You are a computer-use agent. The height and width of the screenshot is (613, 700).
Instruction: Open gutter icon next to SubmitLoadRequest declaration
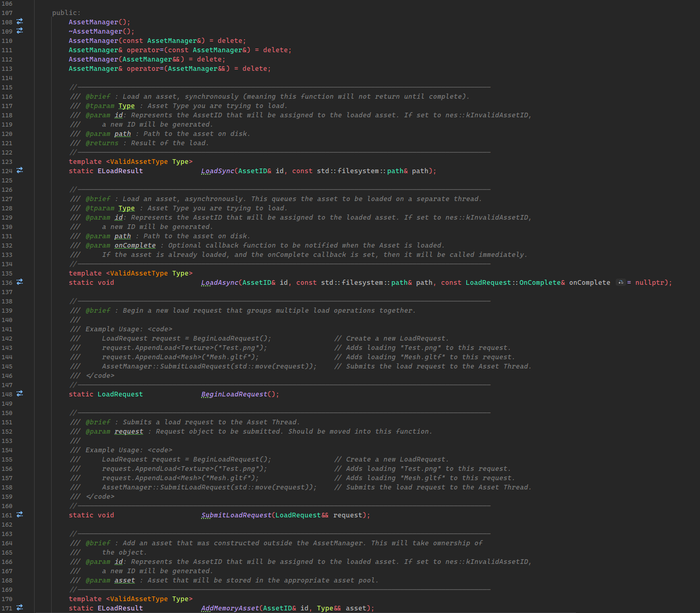click(20, 515)
